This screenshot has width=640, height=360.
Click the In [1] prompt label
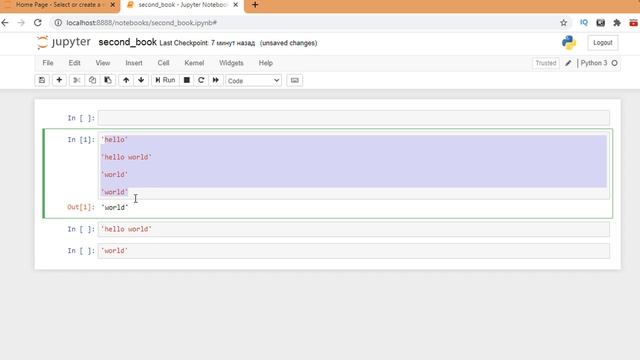click(x=81, y=140)
